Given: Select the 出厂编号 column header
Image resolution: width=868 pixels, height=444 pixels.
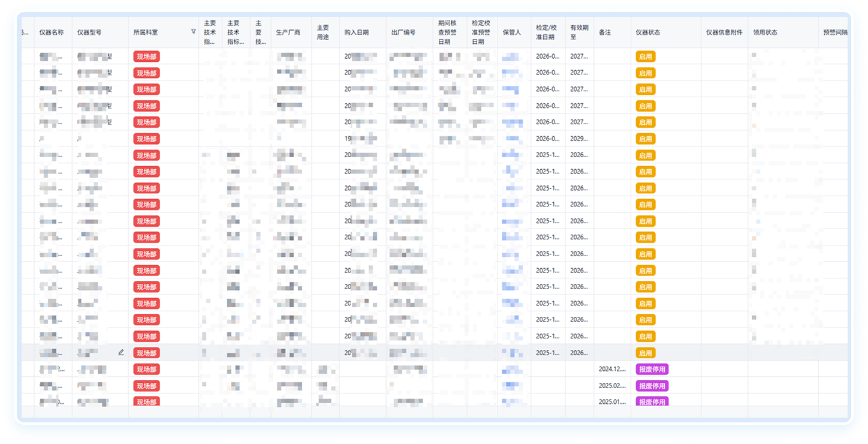Looking at the screenshot, I should (x=403, y=32).
